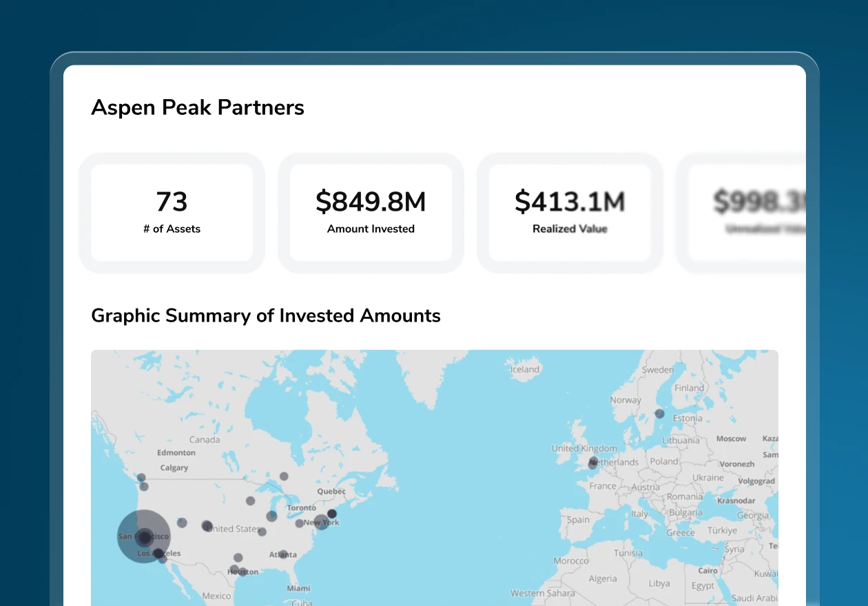Viewport: 868px width, 606px height.
Task: Click the Türkiye label on the map
Action: click(722, 531)
